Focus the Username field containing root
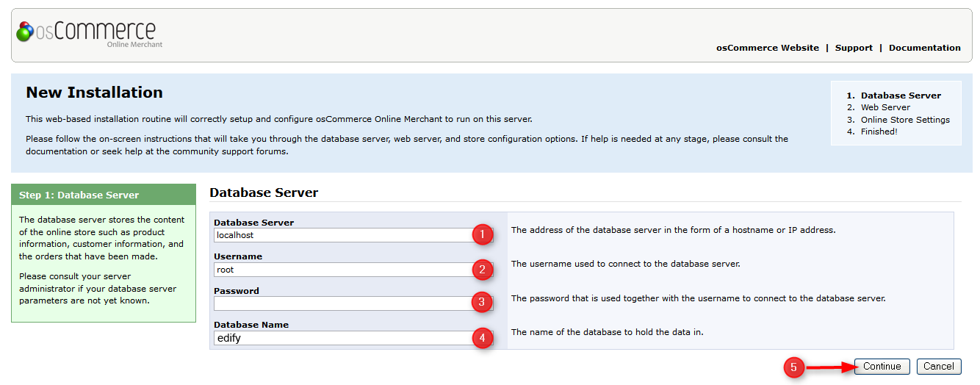 click(x=342, y=270)
